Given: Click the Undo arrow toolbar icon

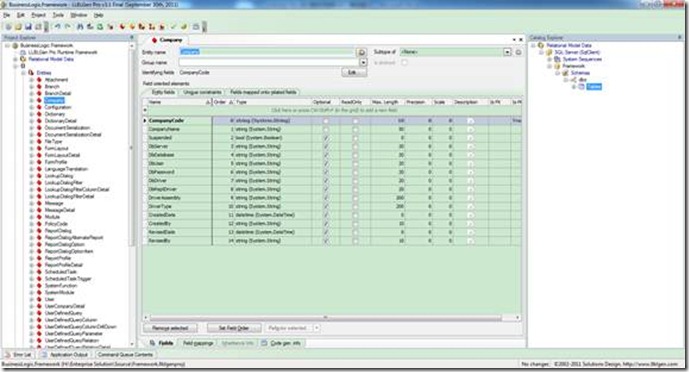Looking at the screenshot, I should click(x=58, y=27).
